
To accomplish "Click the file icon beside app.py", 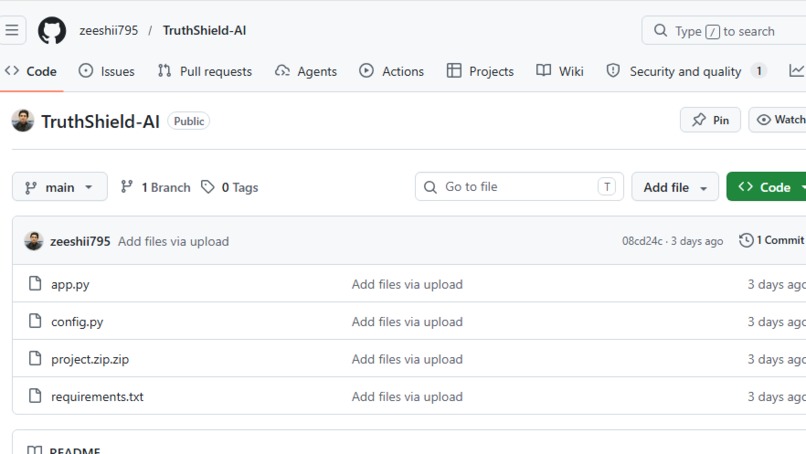I will coord(35,283).
